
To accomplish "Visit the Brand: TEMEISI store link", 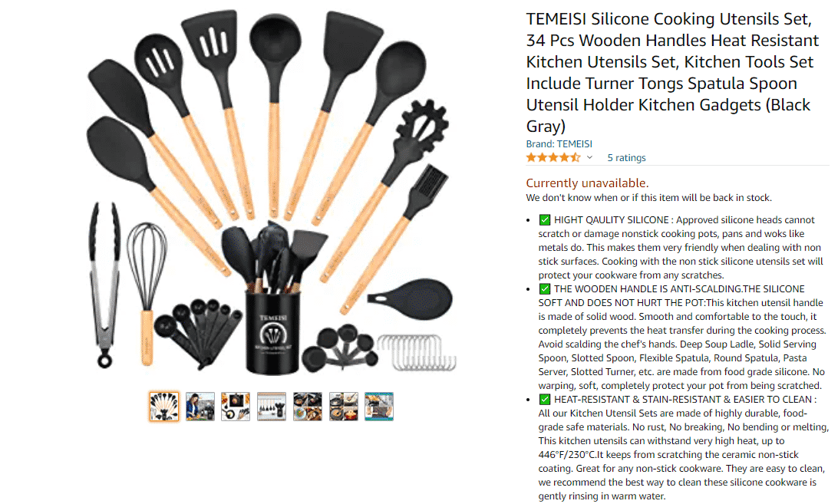I will (559, 143).
